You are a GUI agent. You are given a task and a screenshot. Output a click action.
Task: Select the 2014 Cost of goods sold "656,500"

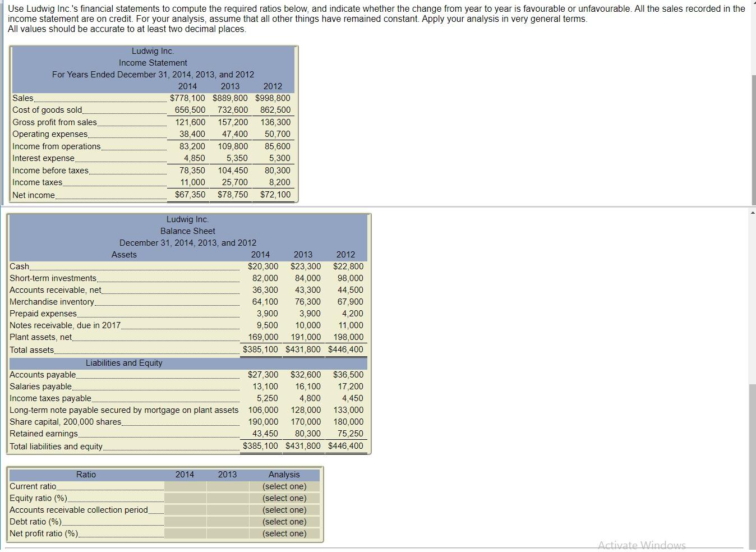tap(190, 110)
